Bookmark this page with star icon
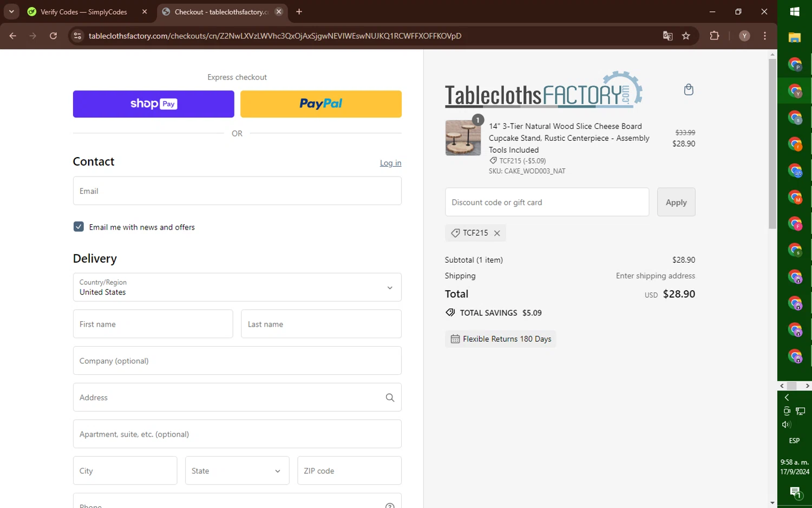This screenshot has height=508, width=812. (x=686, y=36)
